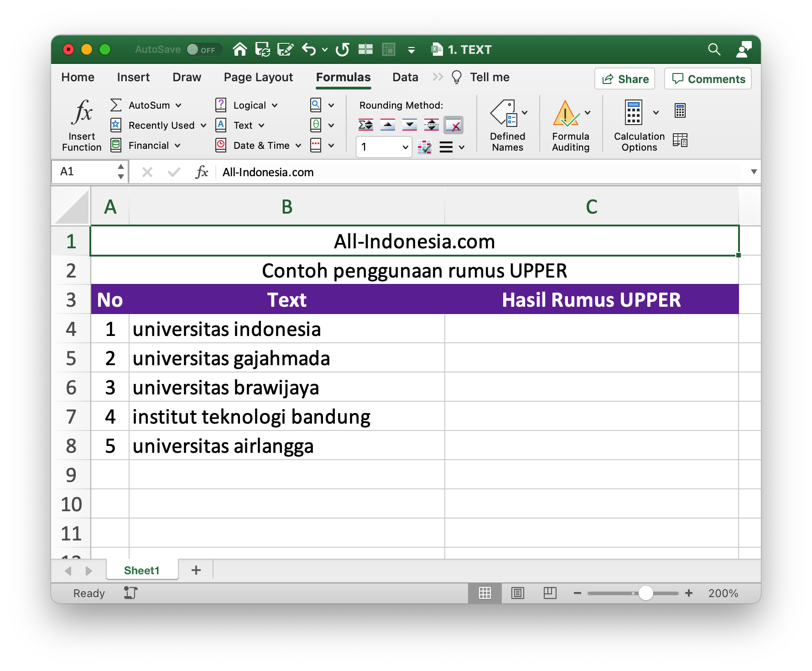Click the Home icon in title bar
The height and width of the screenshot is (671, 812).
(x=240, y=49)
